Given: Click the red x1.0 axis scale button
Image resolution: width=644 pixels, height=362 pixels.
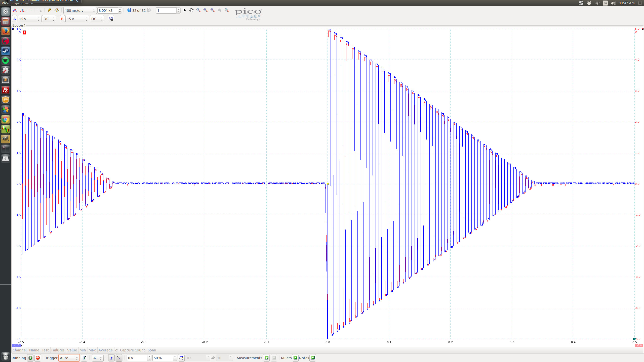Looking at the screenshot, I should [639, 345].
